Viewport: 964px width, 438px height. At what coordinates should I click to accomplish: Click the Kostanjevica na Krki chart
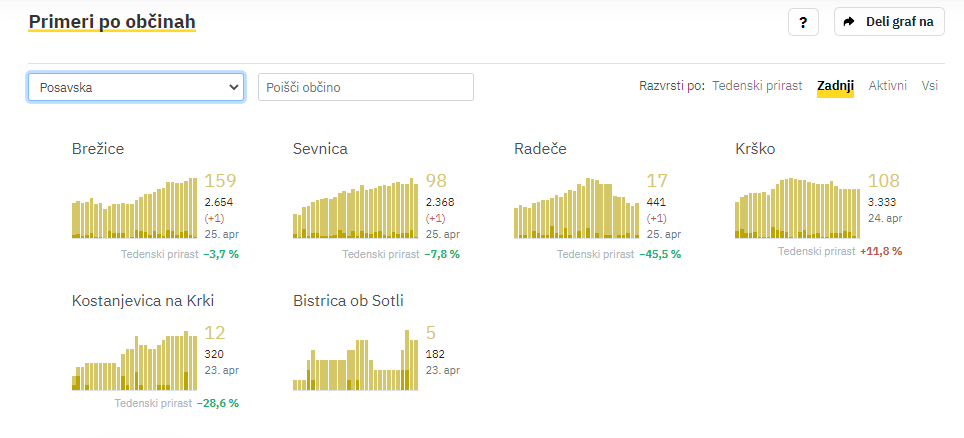(135, 362)
